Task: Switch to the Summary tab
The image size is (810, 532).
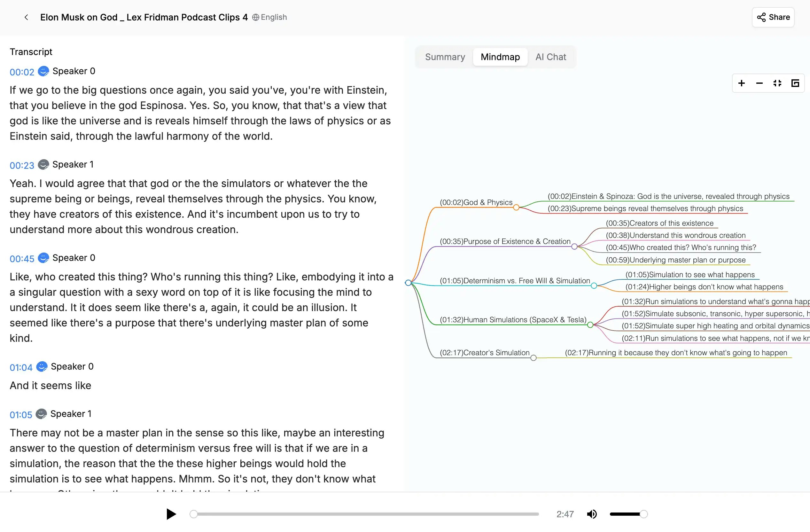Action: point(445,57)
